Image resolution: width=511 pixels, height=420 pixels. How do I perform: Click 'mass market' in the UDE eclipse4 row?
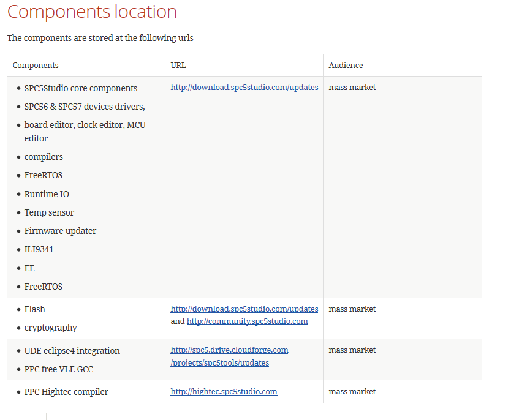click(x=352, y=350)
